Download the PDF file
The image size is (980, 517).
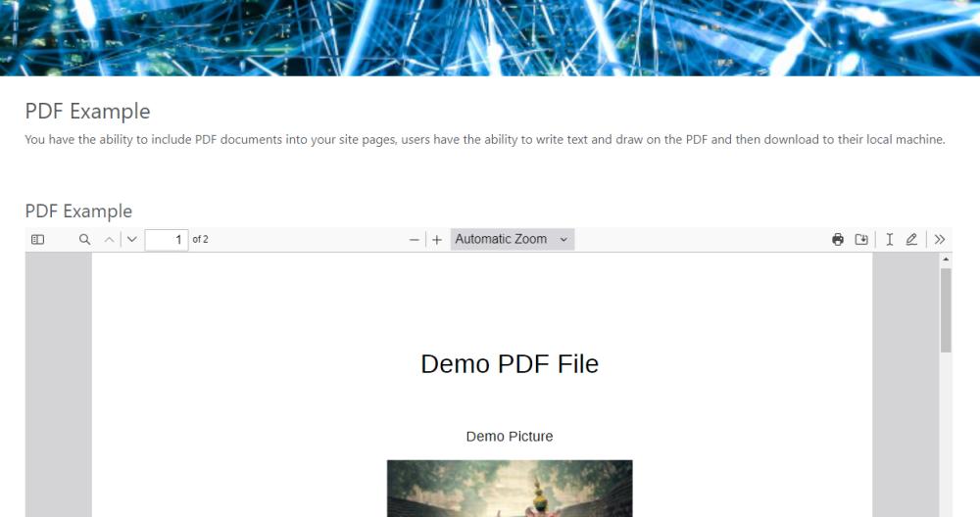861,239
